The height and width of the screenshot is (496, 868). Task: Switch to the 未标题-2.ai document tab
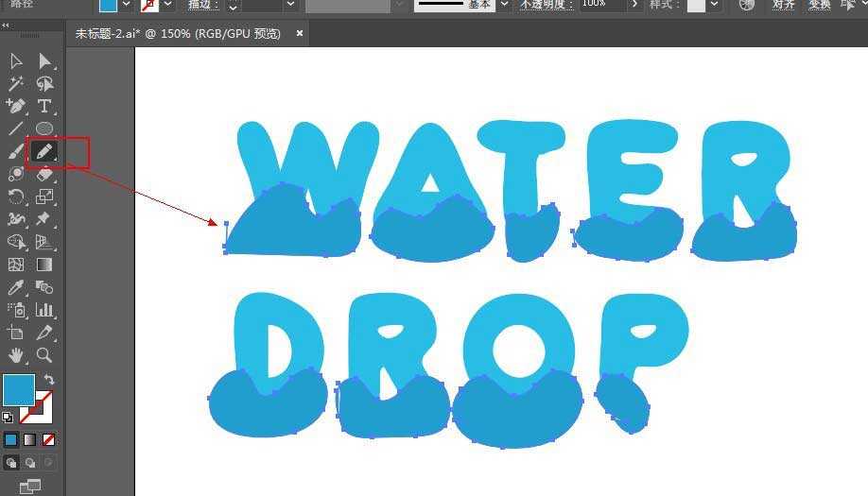coord(178,33)
